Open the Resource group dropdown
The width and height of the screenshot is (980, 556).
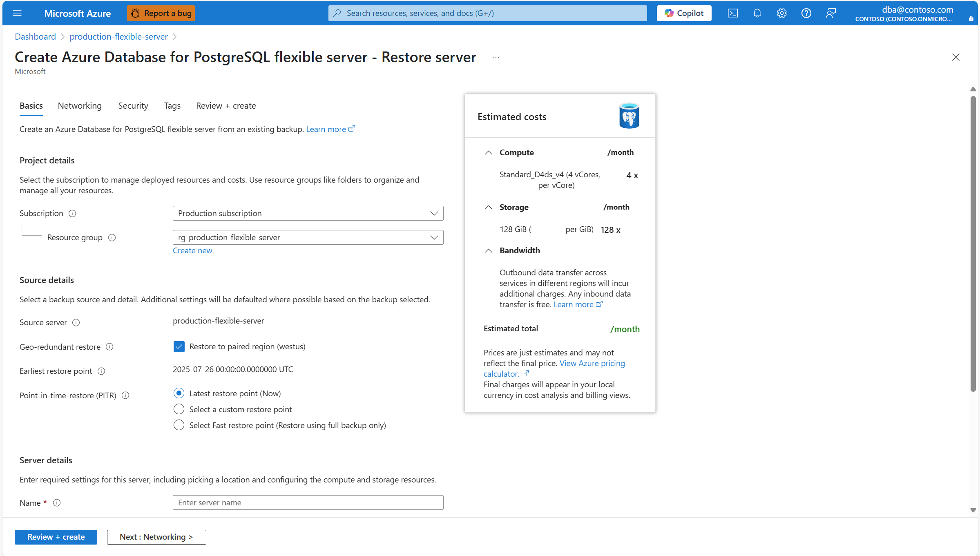coord(308,237)
